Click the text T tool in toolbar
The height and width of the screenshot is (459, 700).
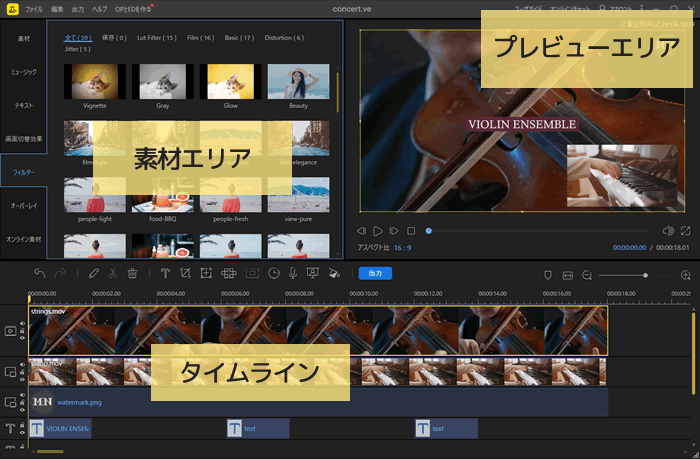point(165,273)
